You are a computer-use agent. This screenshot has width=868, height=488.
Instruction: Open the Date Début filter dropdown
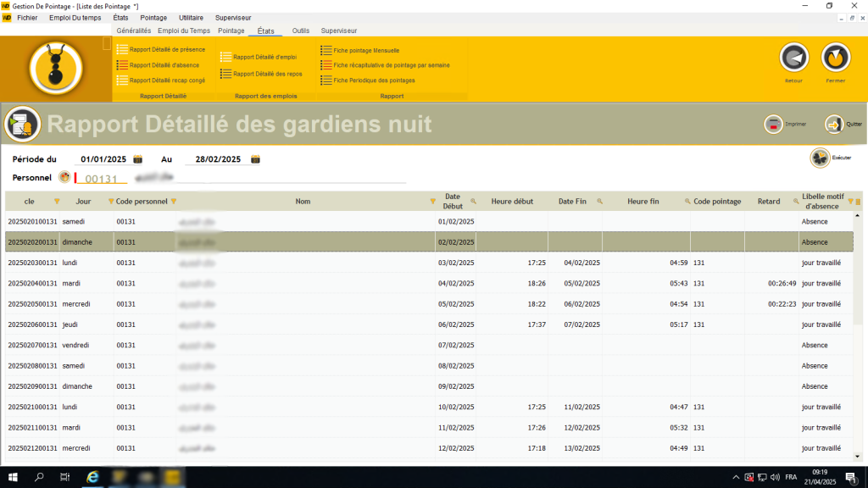click(x=433, y=201)
